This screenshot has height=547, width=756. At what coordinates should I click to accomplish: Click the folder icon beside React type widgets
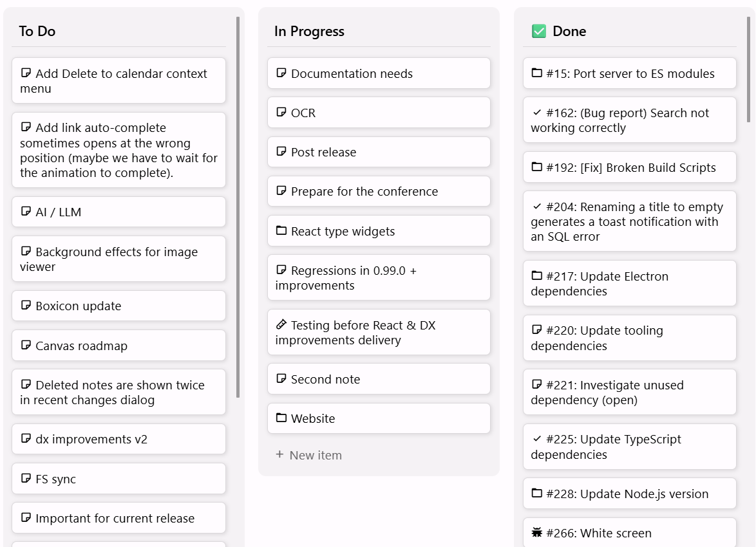[x=281, y=230]
